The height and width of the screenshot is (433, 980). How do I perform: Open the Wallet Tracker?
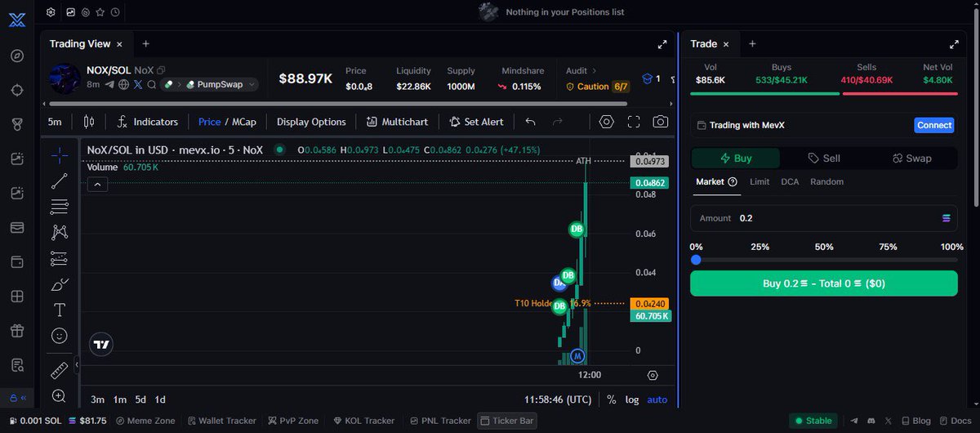(221, 421)
